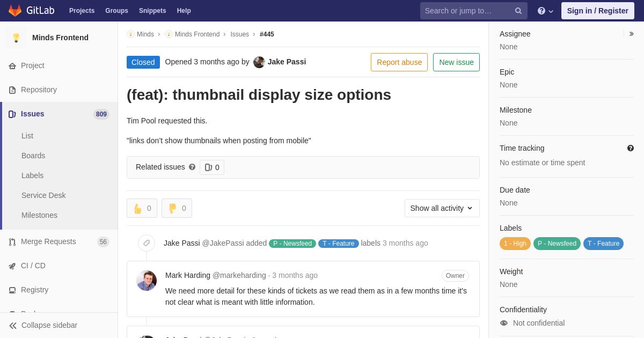
Task: Click the Registry icon in the sidebar
Action: click(12, 290)
